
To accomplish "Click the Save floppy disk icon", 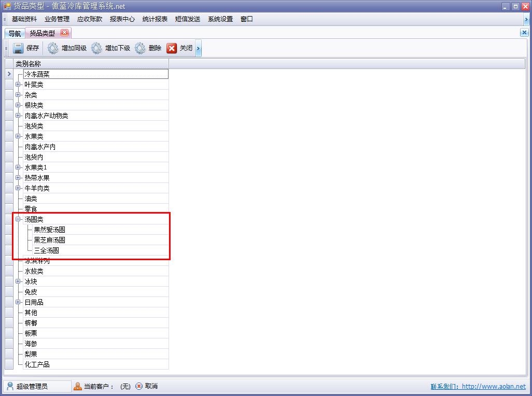I will pyautogui.click(x=18, y=48).
